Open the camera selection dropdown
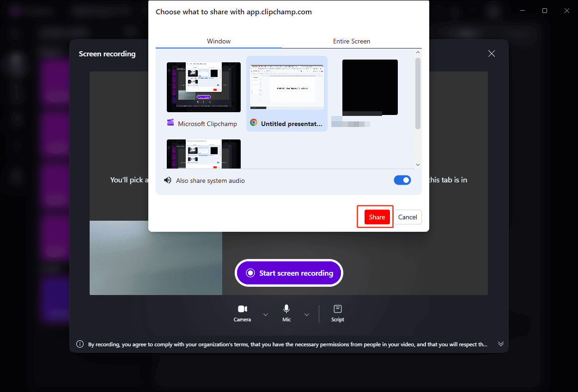The height and width of the screenshot is (392, 578). click(265, 314)
